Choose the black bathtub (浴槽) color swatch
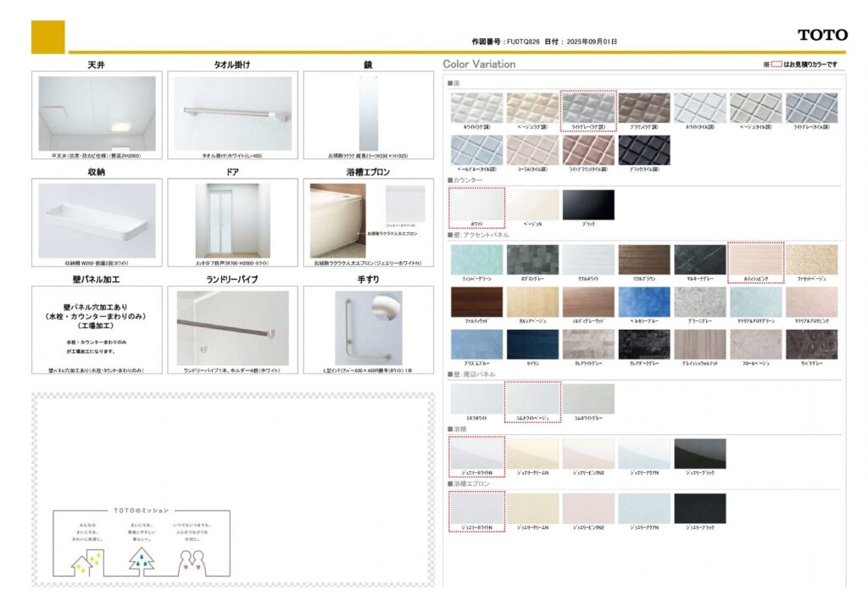Viewport: 868px width, 601px height. coord(699,454)
